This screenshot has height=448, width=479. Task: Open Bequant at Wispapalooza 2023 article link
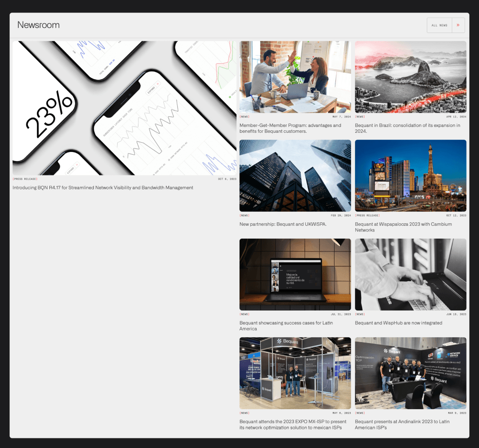403,227
